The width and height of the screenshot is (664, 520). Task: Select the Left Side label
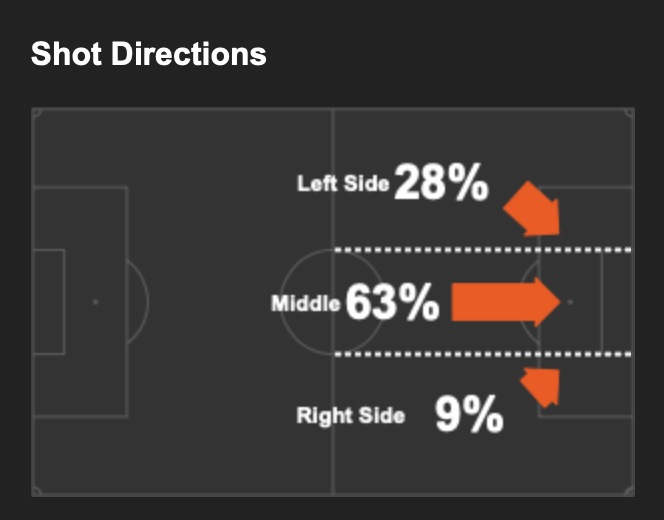click(x=343, y=184)
